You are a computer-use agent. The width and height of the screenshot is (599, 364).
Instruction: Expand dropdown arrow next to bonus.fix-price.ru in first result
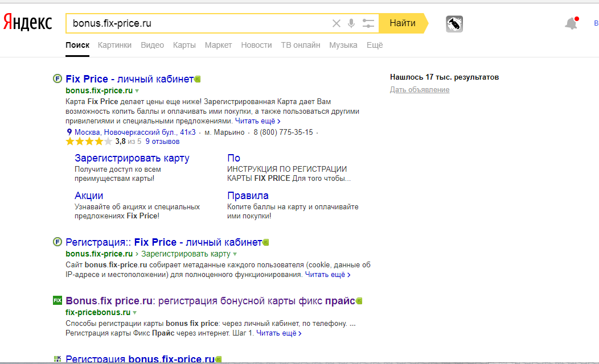pos(137,91)
